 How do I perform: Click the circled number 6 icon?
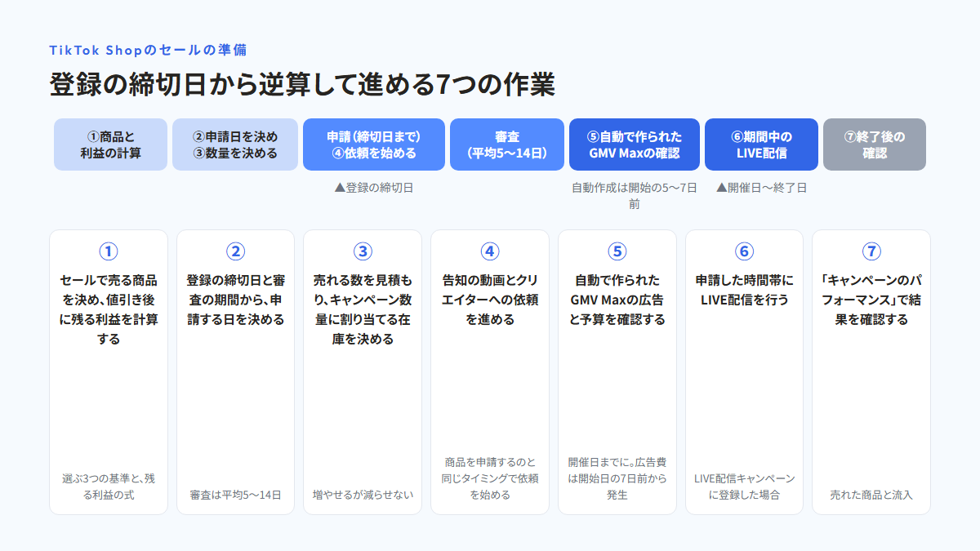click(x=744, y=251)
